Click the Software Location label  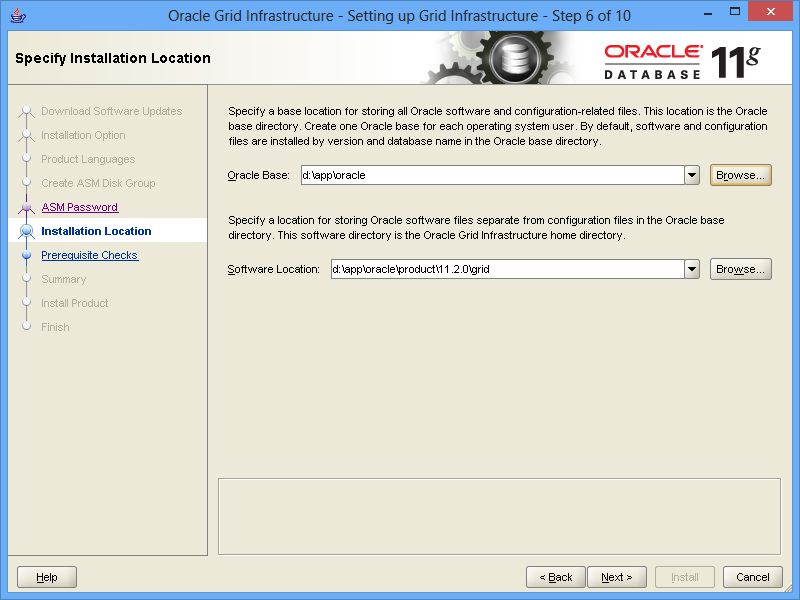[273, 269]
